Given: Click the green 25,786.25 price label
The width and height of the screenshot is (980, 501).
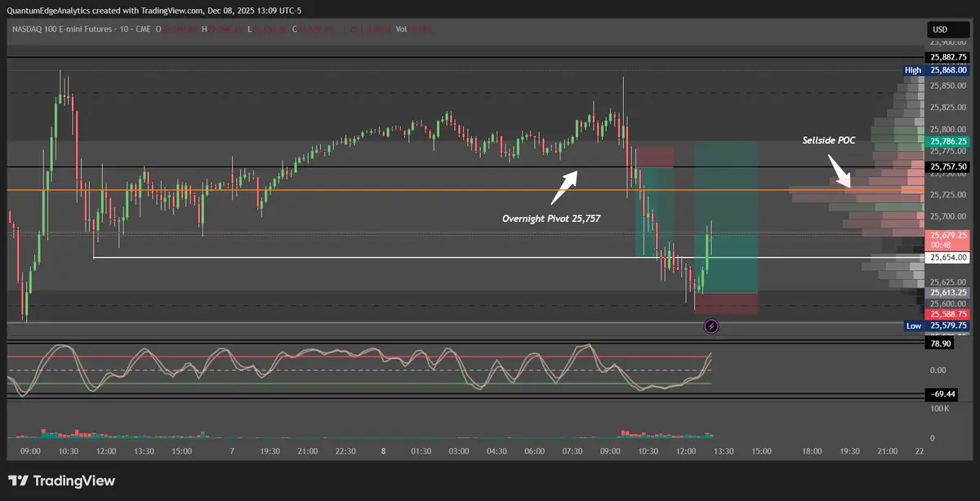Looking at the screenshot, I should pos(948,141).
